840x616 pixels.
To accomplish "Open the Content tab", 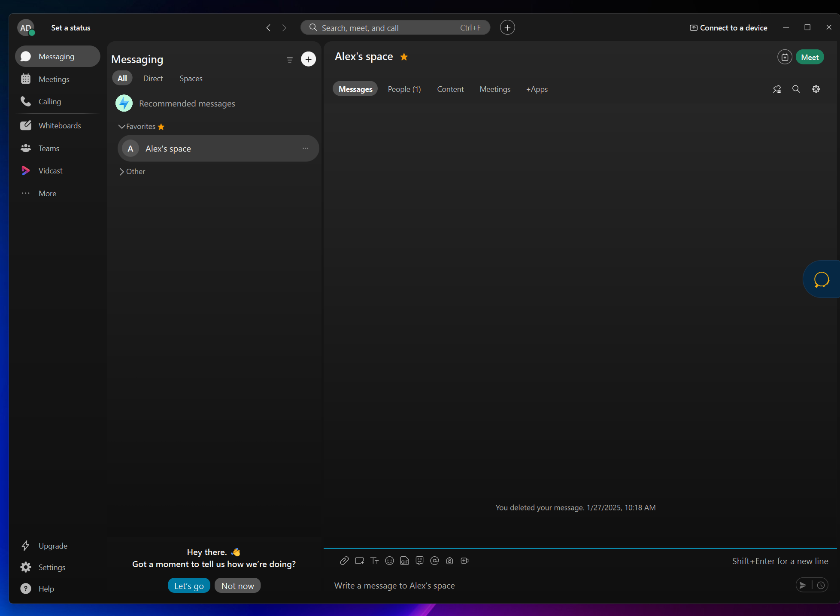I will point(450,89).
